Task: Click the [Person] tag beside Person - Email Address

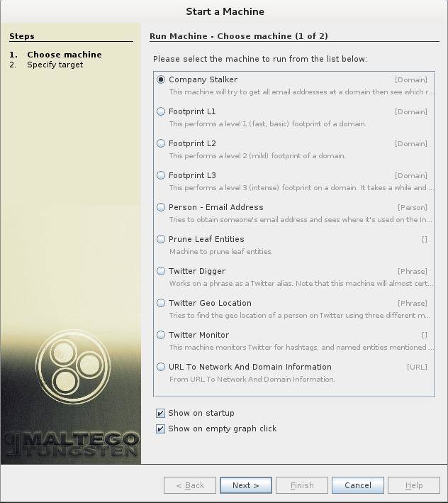Action: 413,208
